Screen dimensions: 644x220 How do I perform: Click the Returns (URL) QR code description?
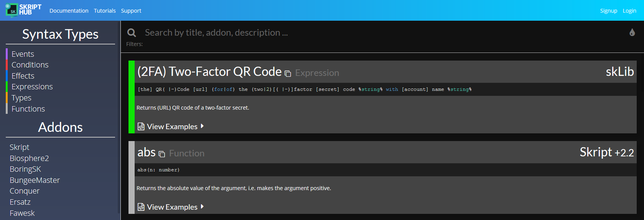[193, 108]
